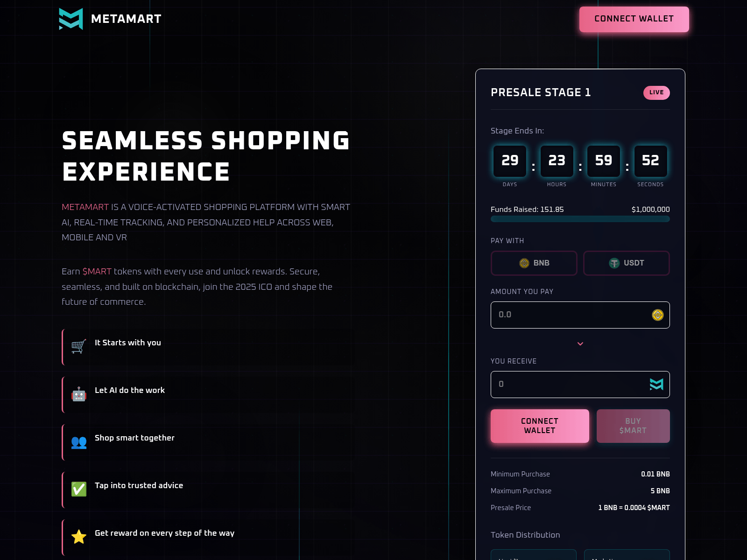Viewport: 747px width, 560px height.
Task: Click the people icon beside 'Shop smart together'
Action: pos(78,442)
